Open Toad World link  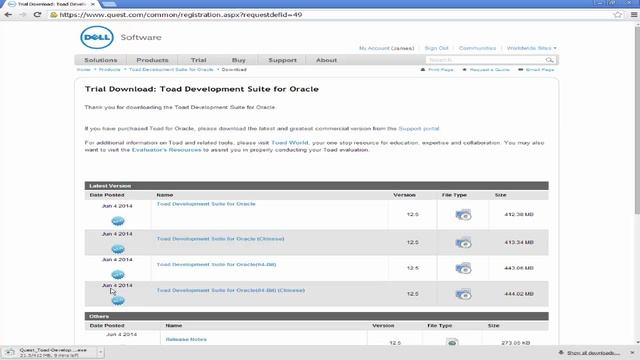(x=290, y=143)
